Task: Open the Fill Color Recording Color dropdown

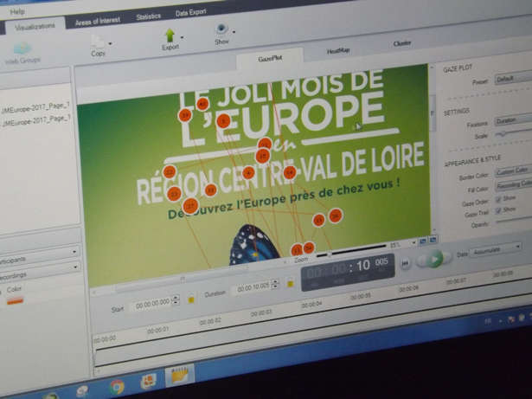Action: coord(513,185)
